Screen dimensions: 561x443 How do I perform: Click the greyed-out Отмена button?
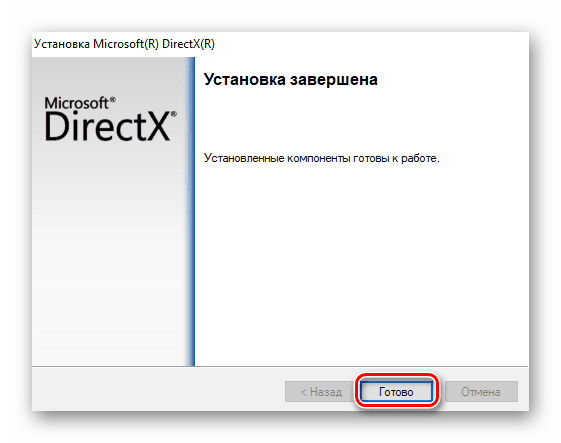tap(481, 391)
